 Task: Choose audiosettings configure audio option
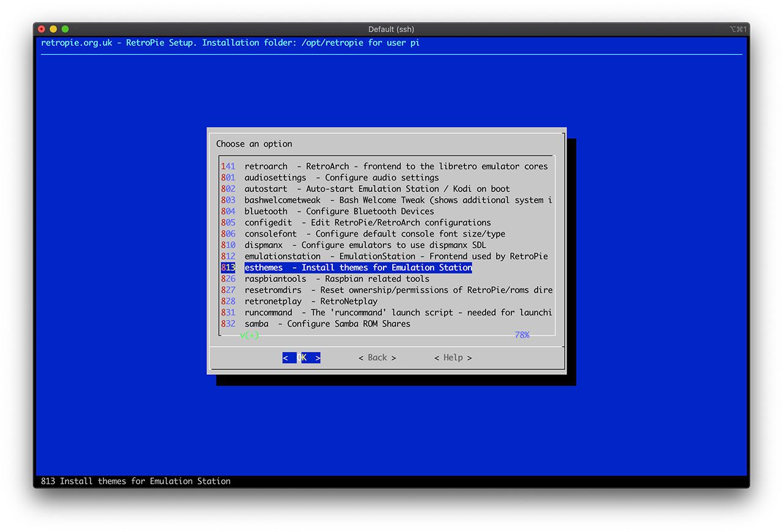click(341, 177)
